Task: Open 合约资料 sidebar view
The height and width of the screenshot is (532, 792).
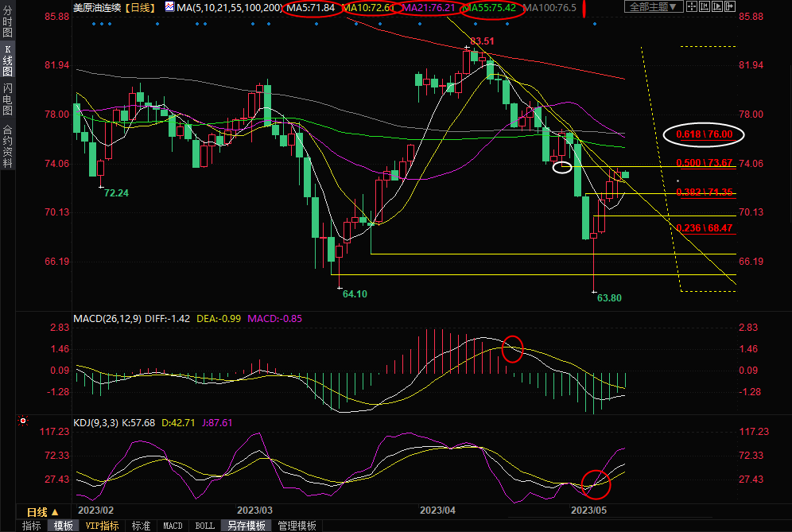Action: tap(8, 146)
